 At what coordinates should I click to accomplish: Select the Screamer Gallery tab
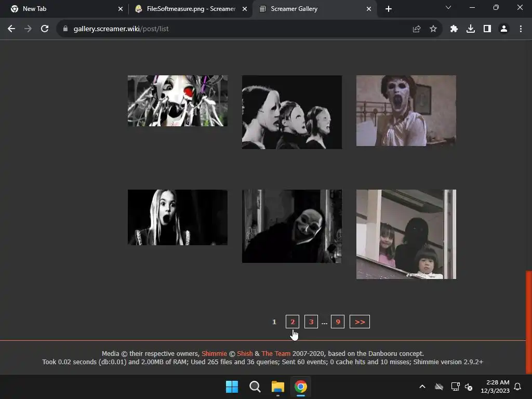(314, 9)
